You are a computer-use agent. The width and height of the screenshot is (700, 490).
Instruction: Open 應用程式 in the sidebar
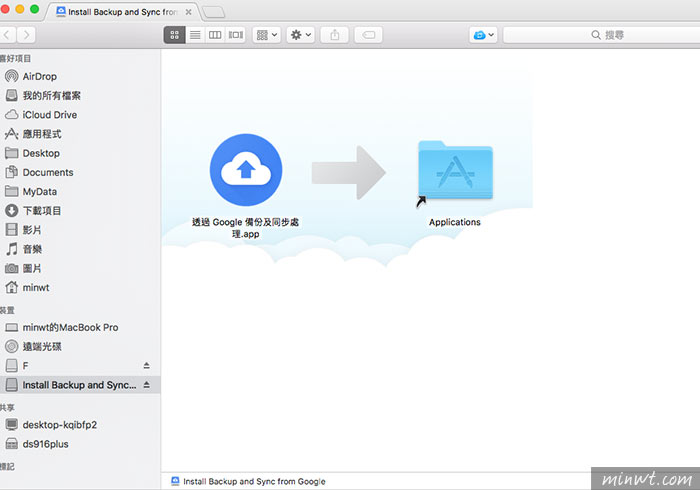80,134
